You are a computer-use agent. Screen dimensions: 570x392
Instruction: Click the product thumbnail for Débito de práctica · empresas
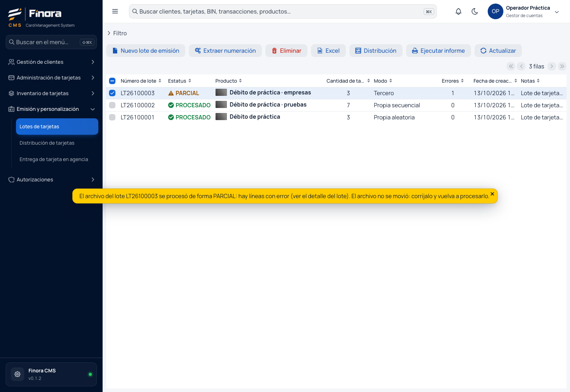[x=221, y=92]
